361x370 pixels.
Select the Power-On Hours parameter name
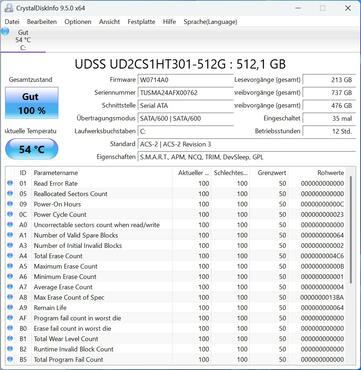click(x=57, y=204)
